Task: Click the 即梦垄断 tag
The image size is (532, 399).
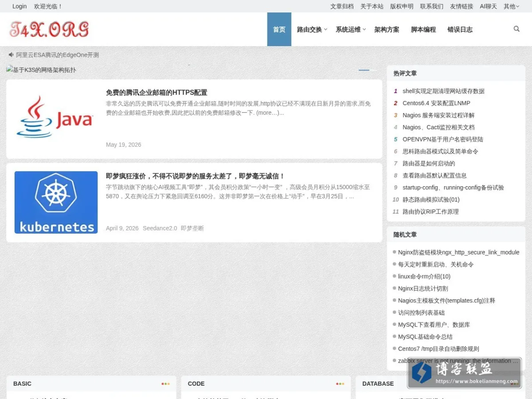Action: coord(192,228)
